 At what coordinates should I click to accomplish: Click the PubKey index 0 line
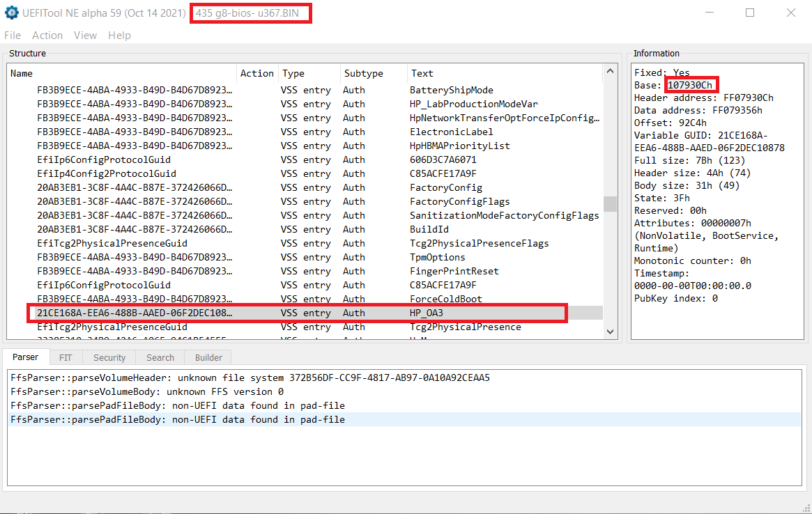coord(676,299)
